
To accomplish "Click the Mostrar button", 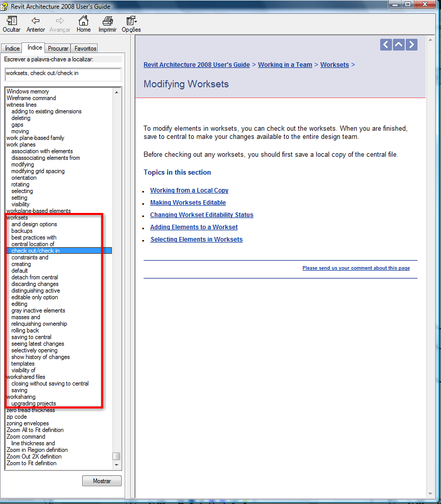I will 102,481.
